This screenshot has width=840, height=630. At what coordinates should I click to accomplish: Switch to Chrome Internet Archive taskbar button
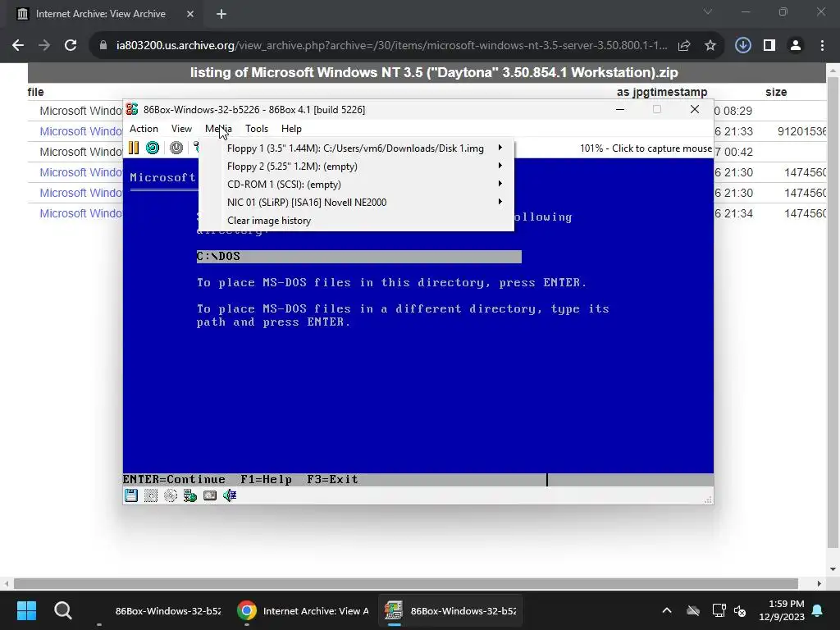pyautogui.click(x=304, y=610)
